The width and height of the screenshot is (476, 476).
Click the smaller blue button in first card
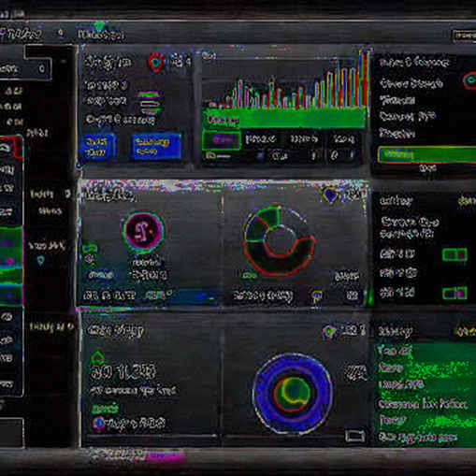point(97,147)
